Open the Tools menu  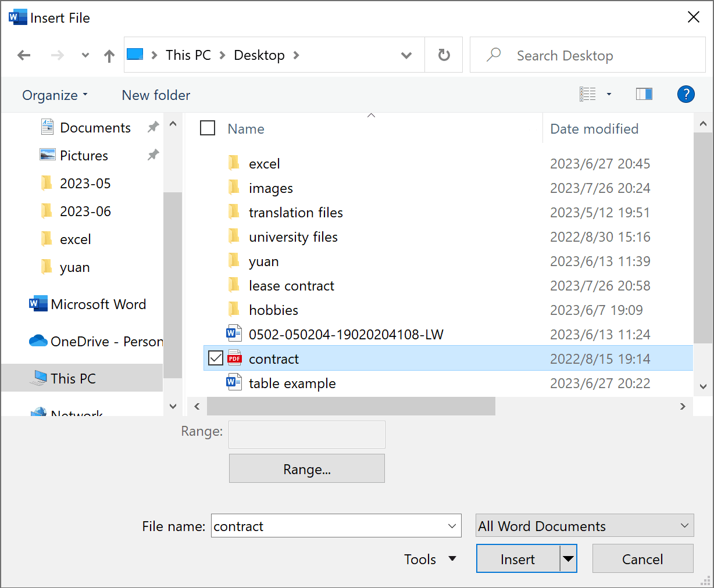[x=429, y=559]
